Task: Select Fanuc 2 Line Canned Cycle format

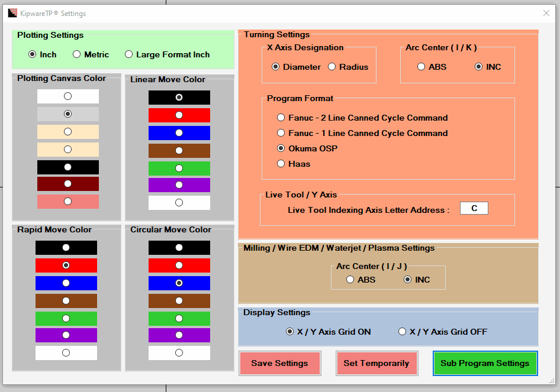Action: coord(362,118)
